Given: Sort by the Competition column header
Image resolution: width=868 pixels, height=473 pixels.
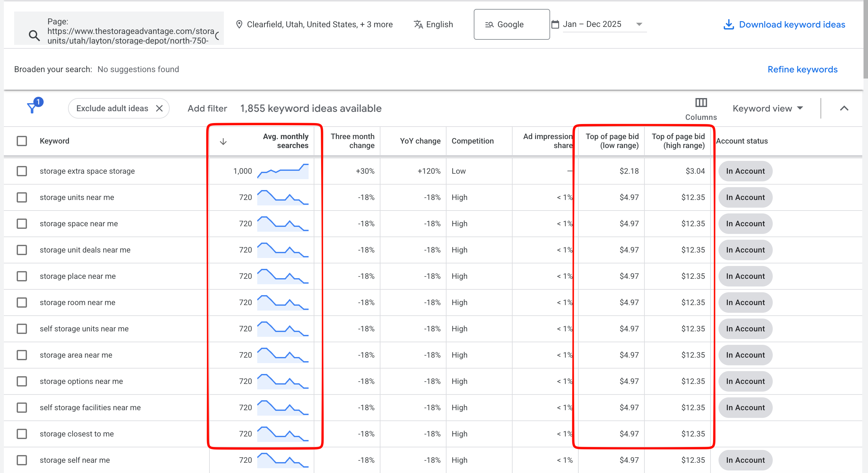Looking at the screenshot, I should point(472,141).
